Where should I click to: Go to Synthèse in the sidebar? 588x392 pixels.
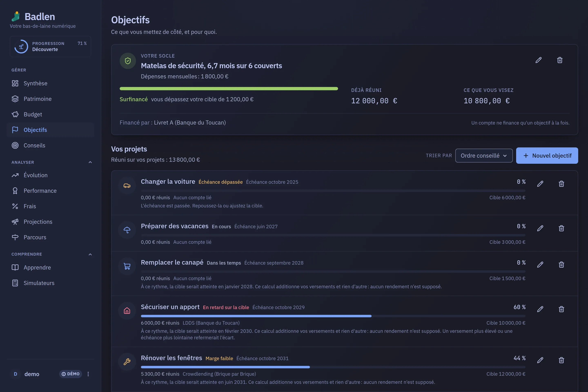[50, 83]
